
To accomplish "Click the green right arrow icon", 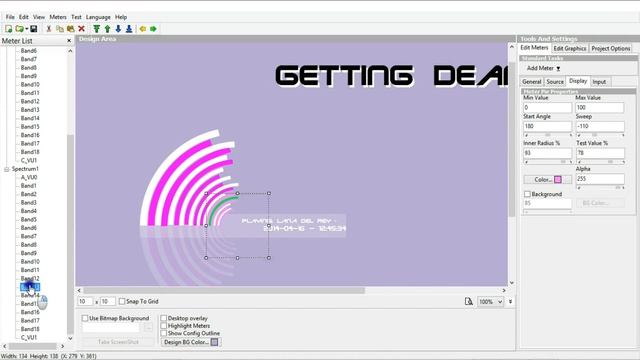I will click(x=153, y=29).
